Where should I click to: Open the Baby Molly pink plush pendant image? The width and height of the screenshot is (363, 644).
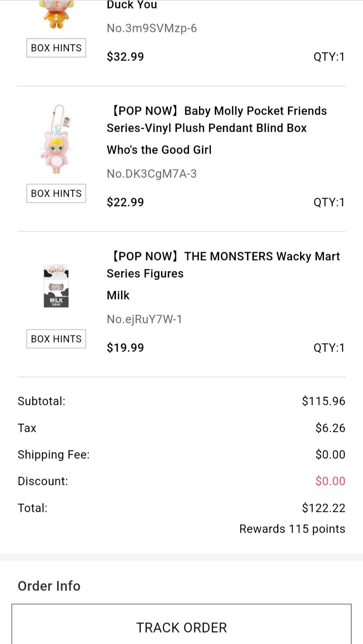click(56, 139)
